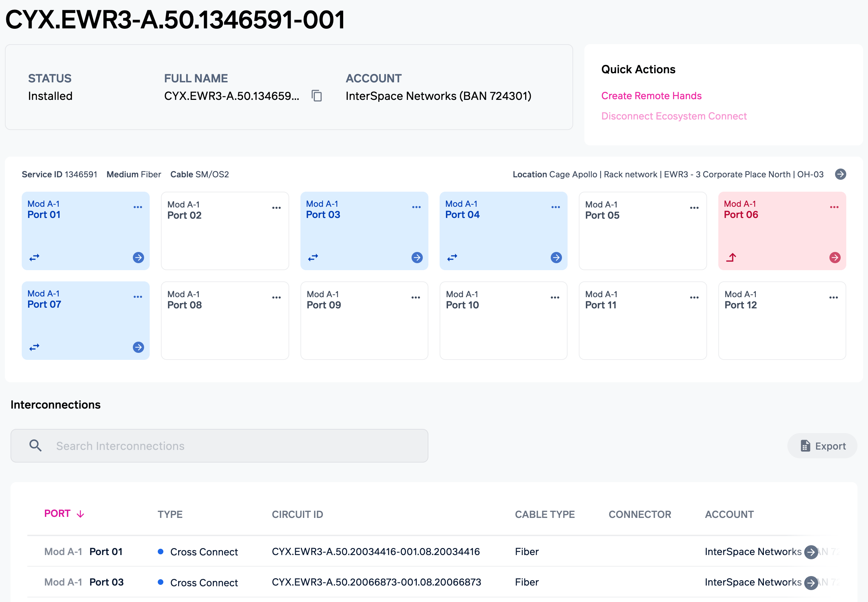Focus the Search Interconnections field
The image size is (868, 602).
point(219,446)
